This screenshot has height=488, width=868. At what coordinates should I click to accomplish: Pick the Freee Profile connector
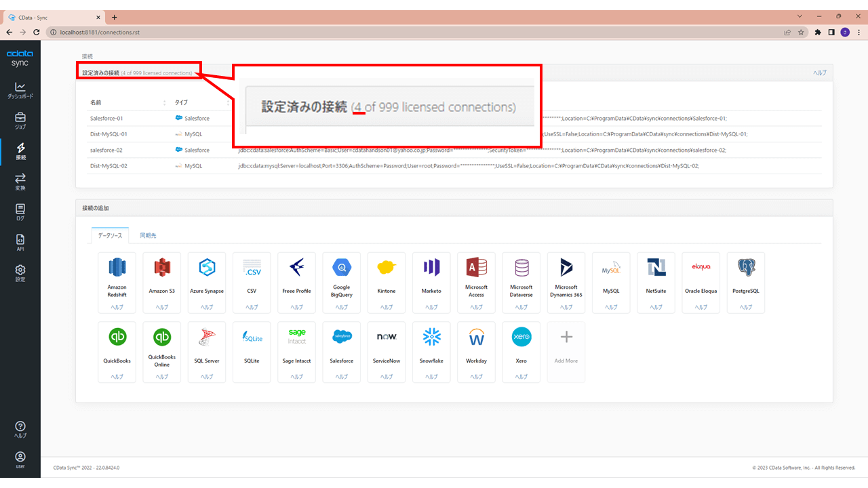tap(296, 283)
